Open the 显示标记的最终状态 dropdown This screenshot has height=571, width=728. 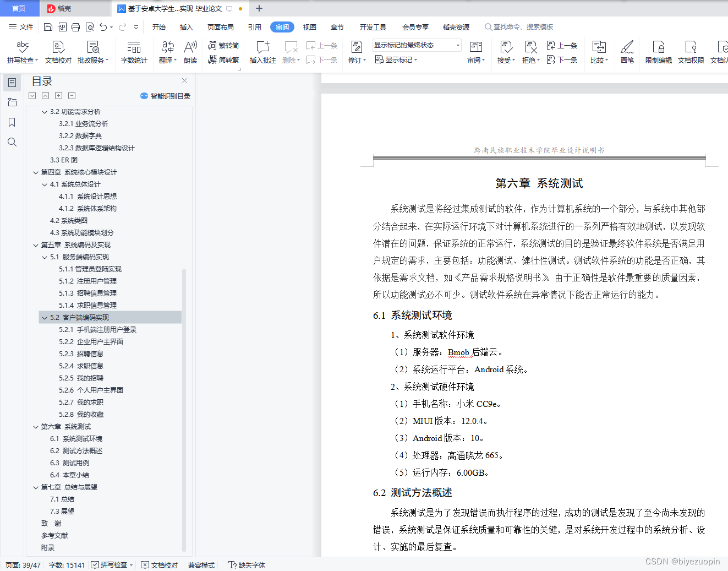(x=415, y=45)
